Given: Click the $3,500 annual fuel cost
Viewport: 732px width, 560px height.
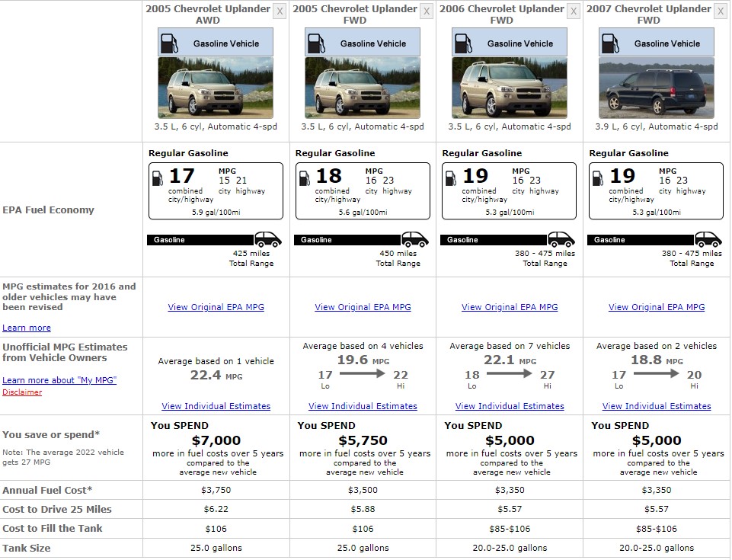Looking at the screenshot, I should coord(363,490).
